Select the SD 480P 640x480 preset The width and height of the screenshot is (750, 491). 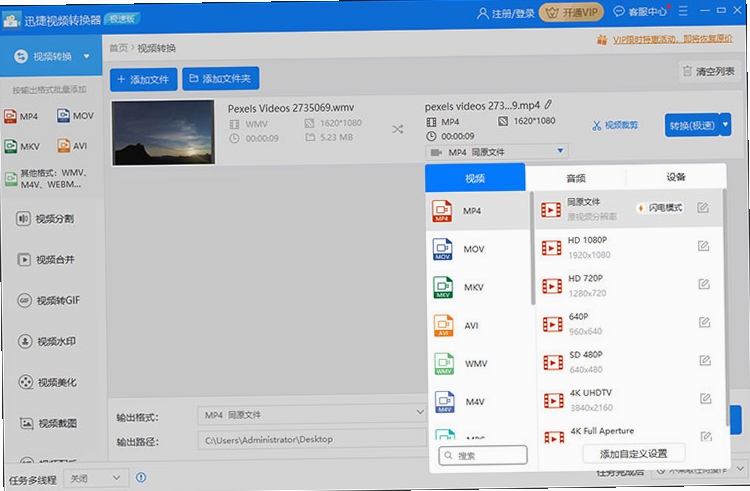click(630, 362)
